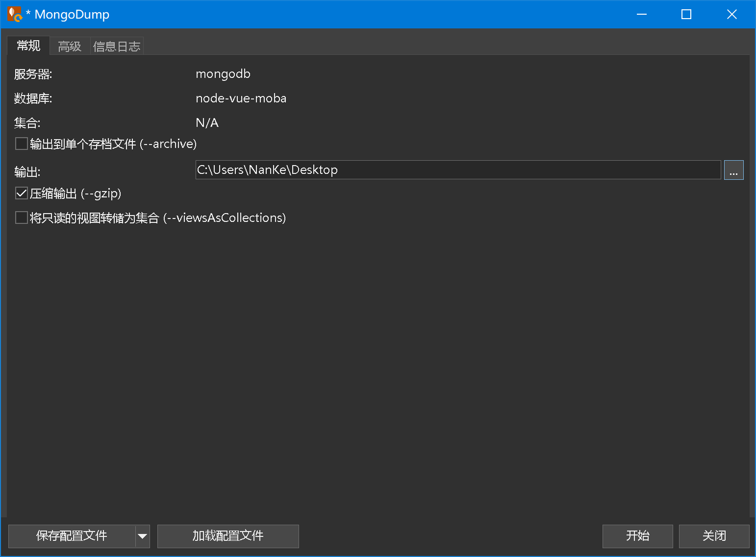Click the output path input field
Image resolution: width=756 pixels, height=557 pixels.
[456, 170]
